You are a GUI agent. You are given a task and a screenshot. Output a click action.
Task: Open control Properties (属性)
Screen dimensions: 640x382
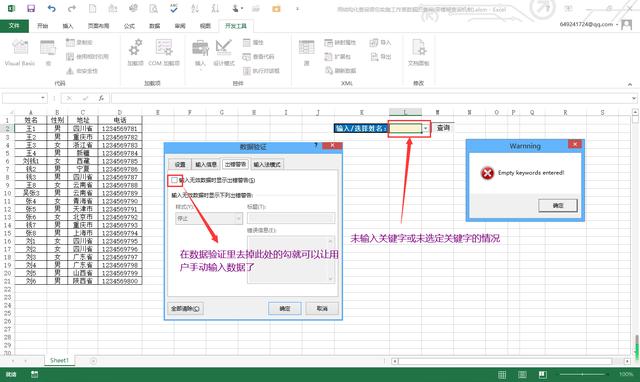point(253,42)
